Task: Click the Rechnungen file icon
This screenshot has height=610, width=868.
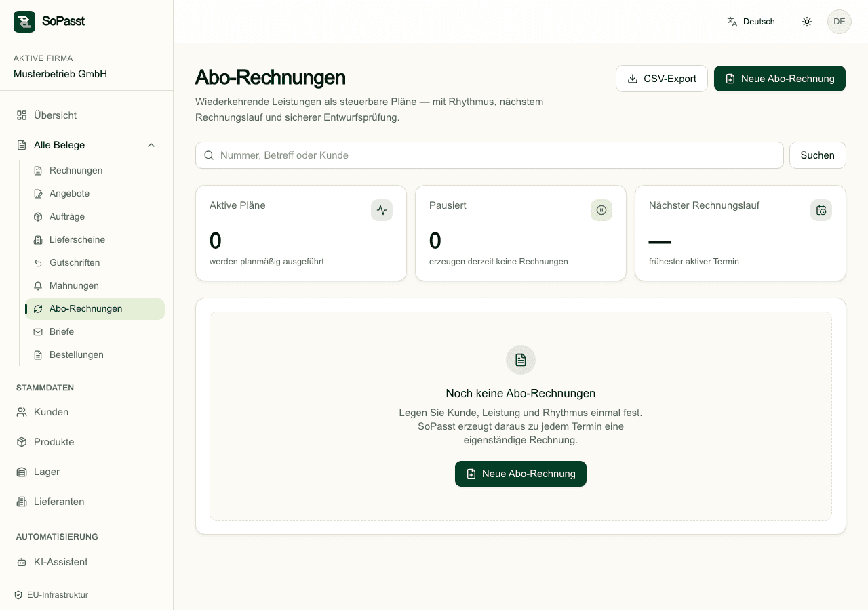Action: [38, 170]
